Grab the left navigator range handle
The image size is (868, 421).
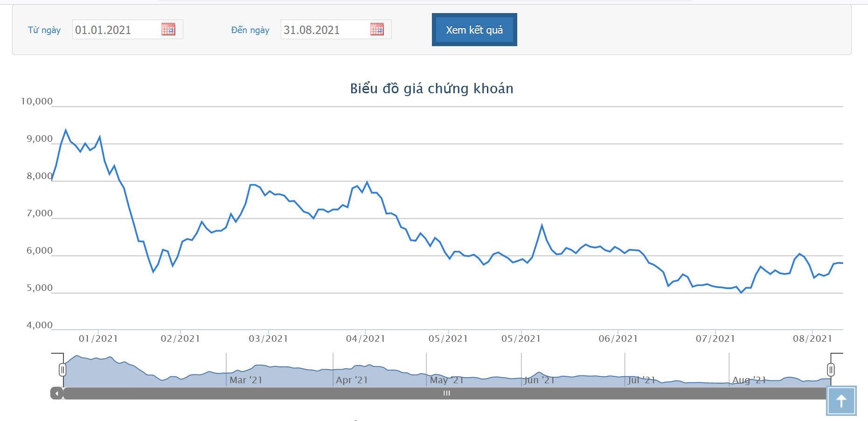pyautogui.click(x=62, y=370)
